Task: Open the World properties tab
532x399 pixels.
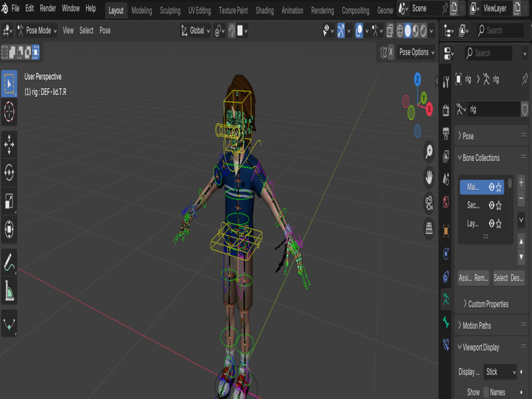Action: [x=446, y=202]
